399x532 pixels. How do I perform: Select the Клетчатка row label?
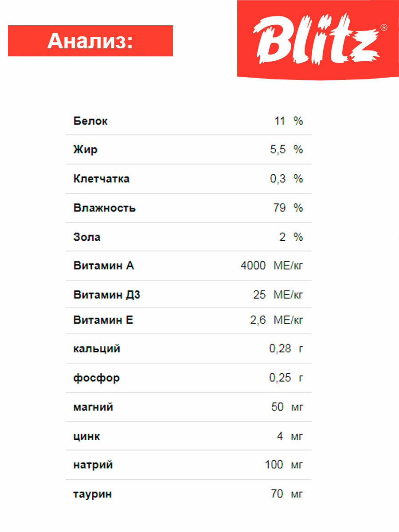pos(102,179)
